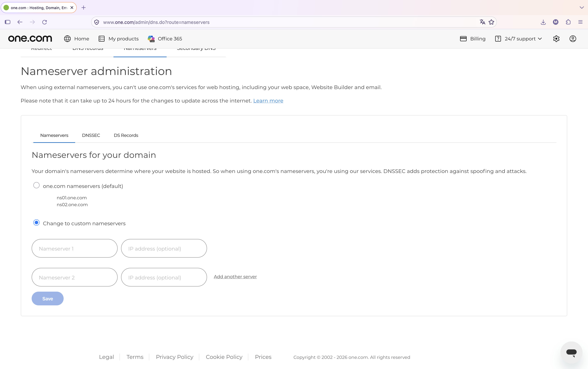Focus Nameserver 2 IP address field
588x369 pixels.
164,277
